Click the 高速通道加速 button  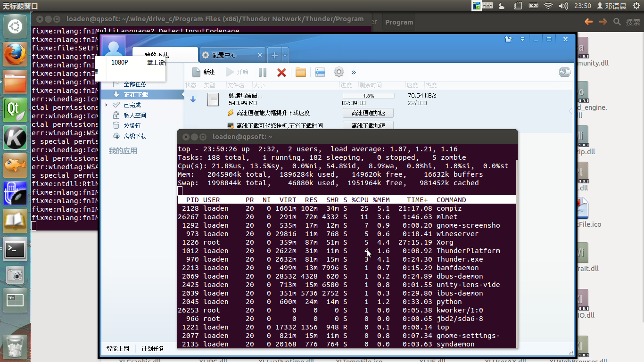pos(368,113)
